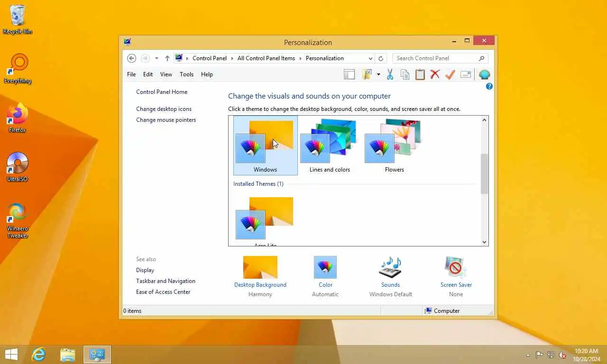Click the window title bar system icon
607x364 pixels.
pyautogui.click(x=127, y=42)
